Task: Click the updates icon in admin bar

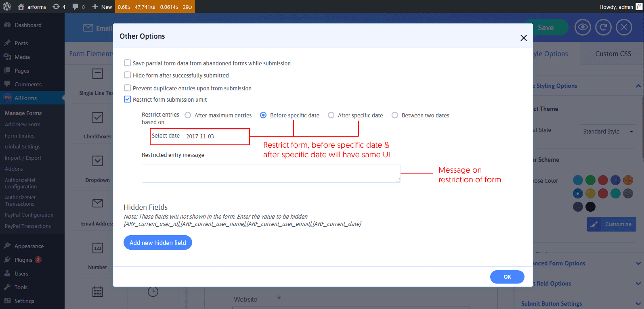Action: [57, 6]
